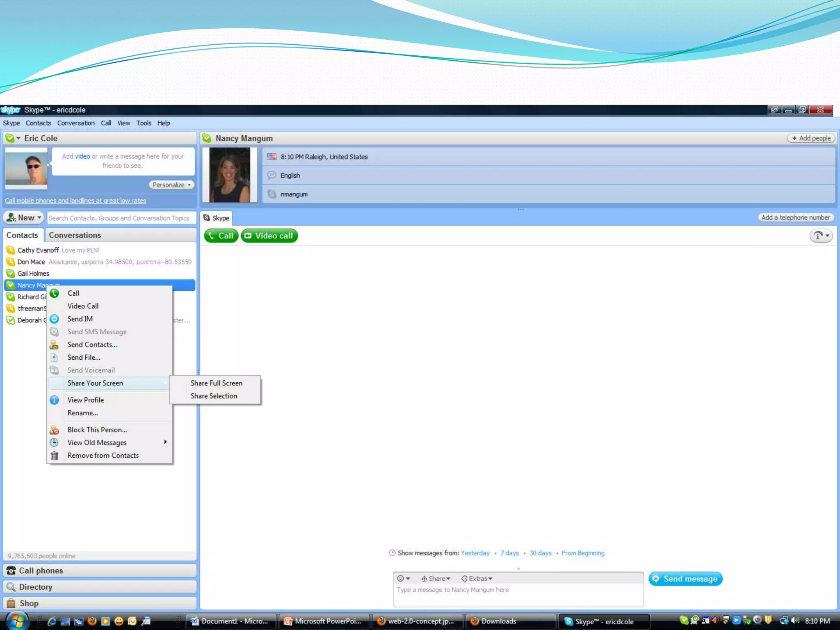Expand the Extras dropdown in message box

(477, 579)
